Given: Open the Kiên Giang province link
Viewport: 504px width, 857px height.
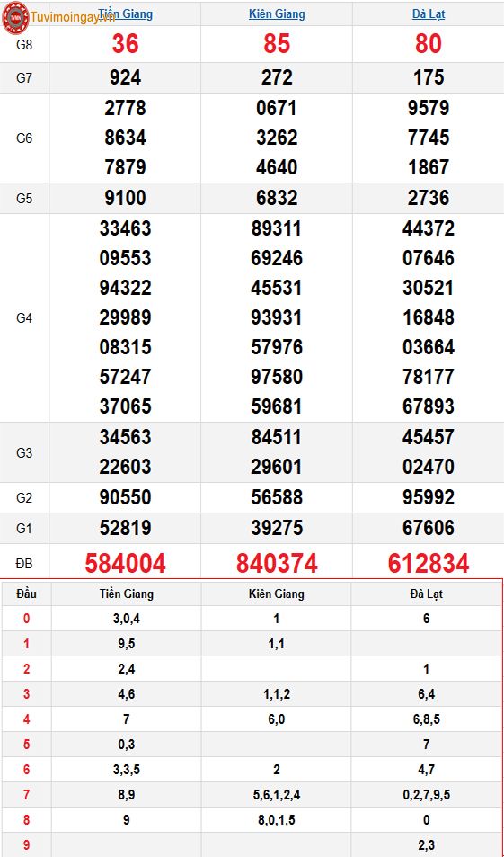Looking at the screenshot, I should (277, 14).
